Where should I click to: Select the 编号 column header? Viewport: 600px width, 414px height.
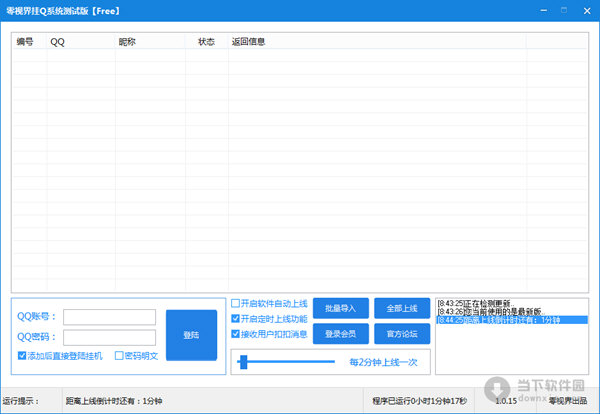(x=29, y=42)
